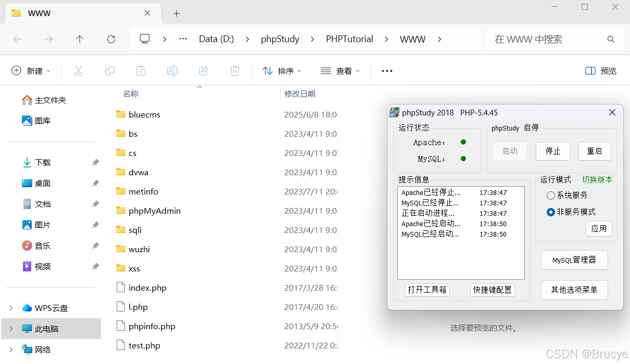Image resolution: width=630 pixels, height=364 pixels.
Task: Click PHPTutorial breadcrumb
Action: point(349,39)
